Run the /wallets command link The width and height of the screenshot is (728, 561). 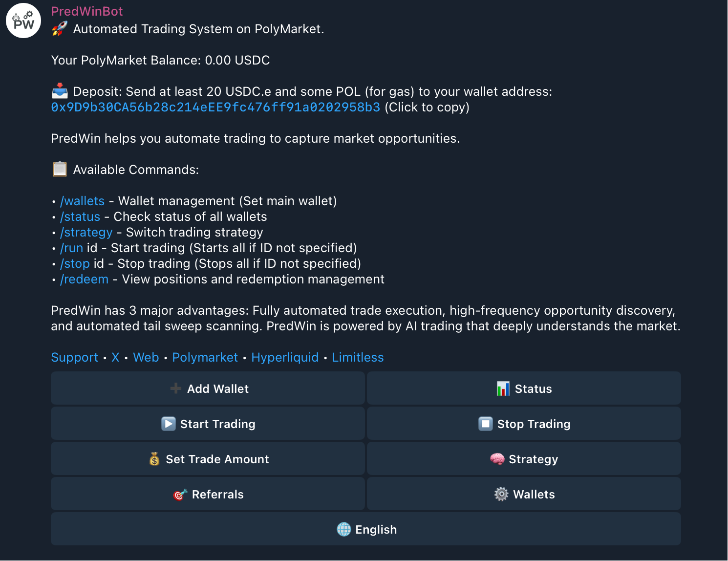82,201
